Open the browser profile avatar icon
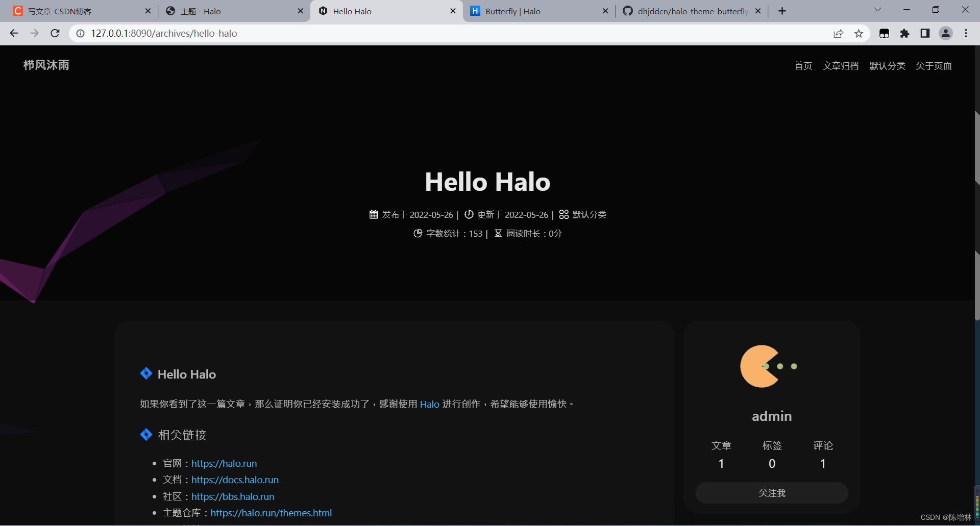The height and width of the screenshot is (526, 980). click(x=946, y=33)
